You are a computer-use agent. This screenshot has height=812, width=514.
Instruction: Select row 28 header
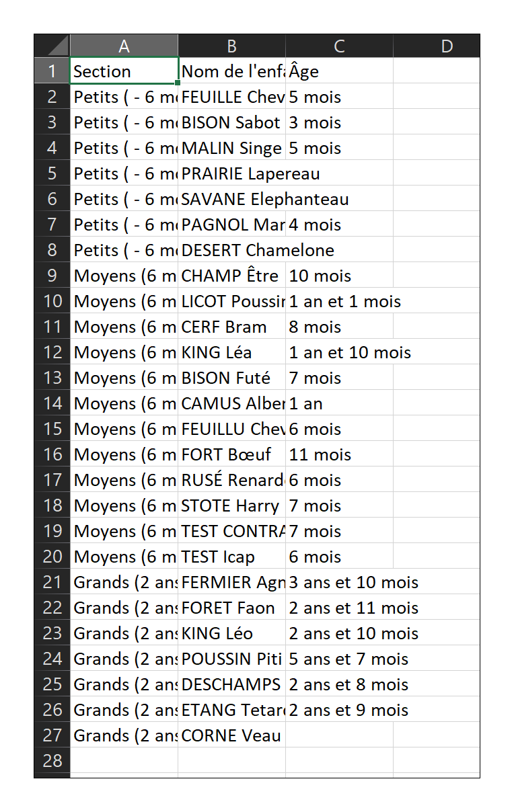tap(52, 761)
